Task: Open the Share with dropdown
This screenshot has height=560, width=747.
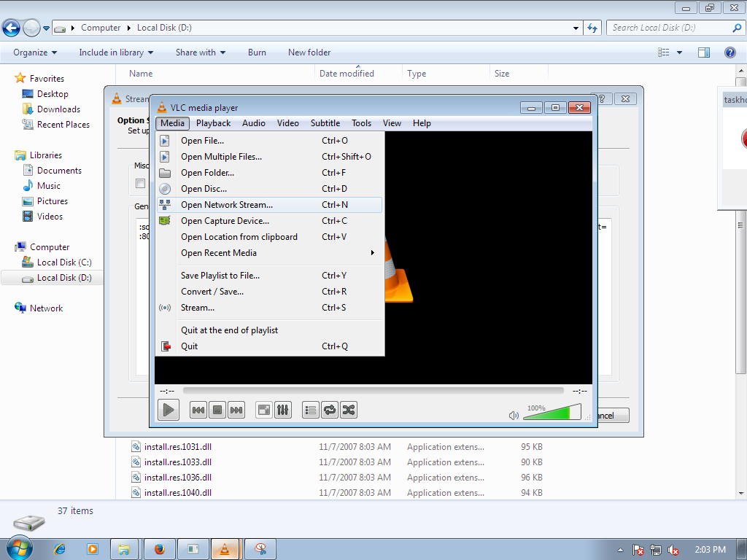Action: coord(200,52)
